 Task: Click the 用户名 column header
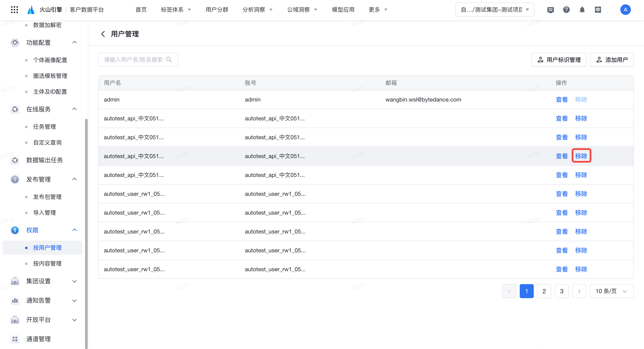tap(112, 83)
